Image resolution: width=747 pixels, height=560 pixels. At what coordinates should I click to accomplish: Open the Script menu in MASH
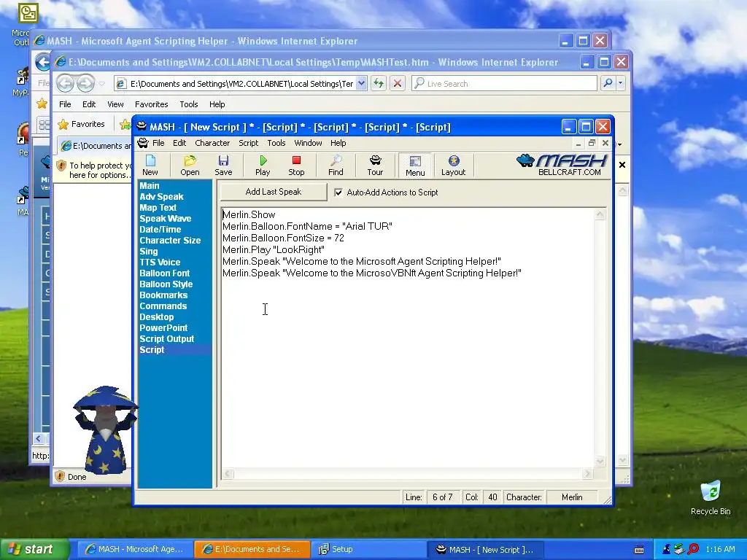(248, 143)
